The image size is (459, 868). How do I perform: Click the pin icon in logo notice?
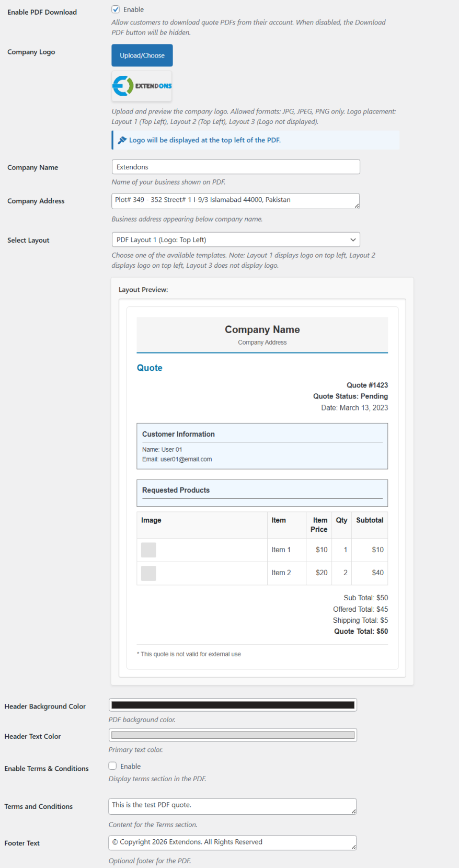tap(122, 140)
